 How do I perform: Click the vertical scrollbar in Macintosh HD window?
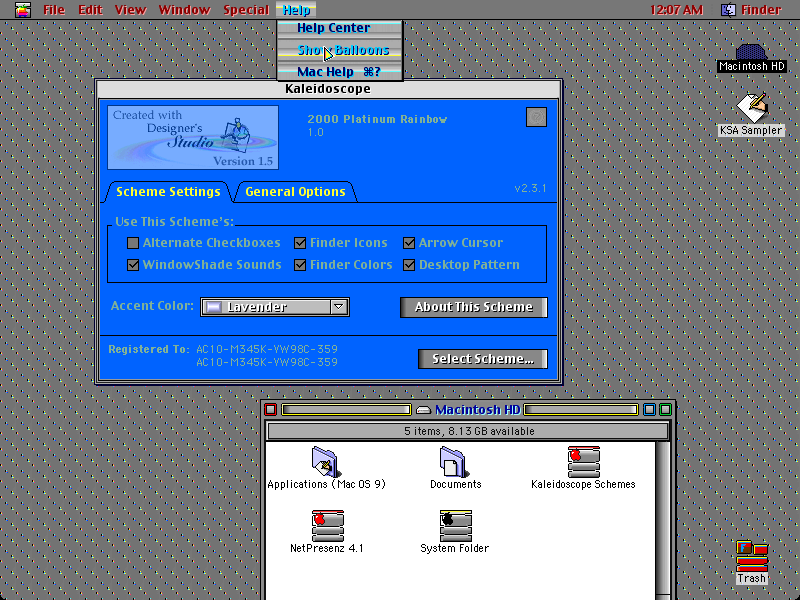click(663, 520)
